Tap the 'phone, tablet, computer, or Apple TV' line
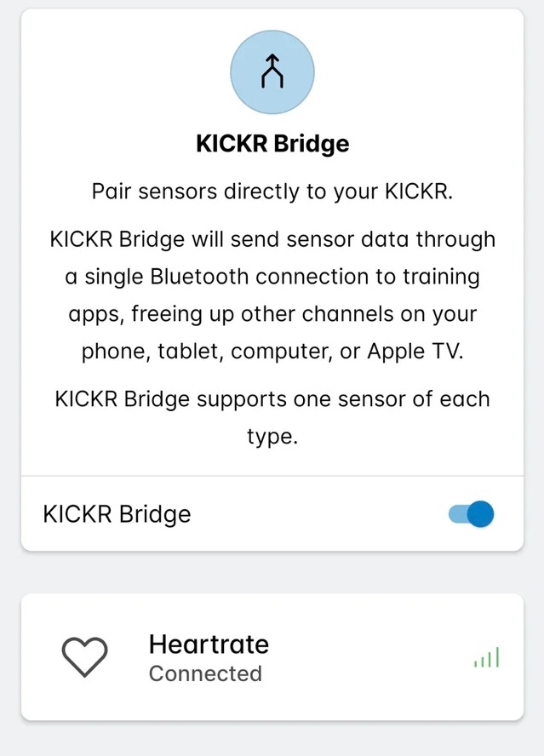The image size is (544, 756). pyautogui.click(x=272, y=352)
